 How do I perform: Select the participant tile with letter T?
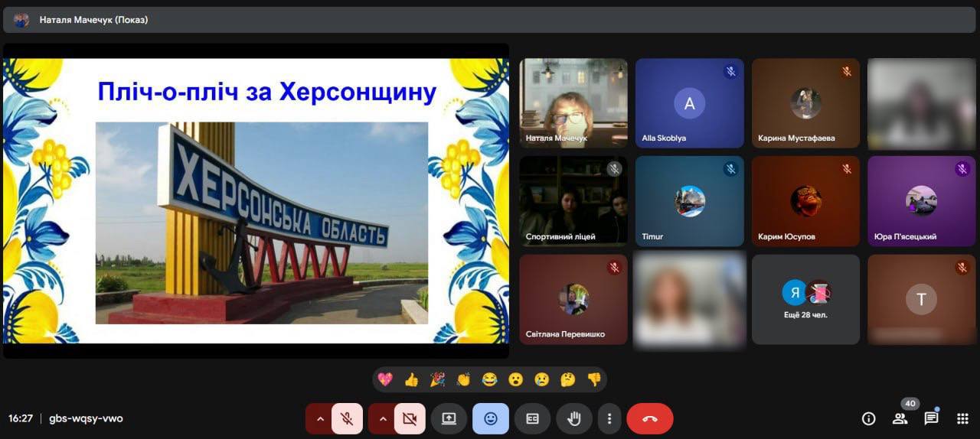coord(922,300)
